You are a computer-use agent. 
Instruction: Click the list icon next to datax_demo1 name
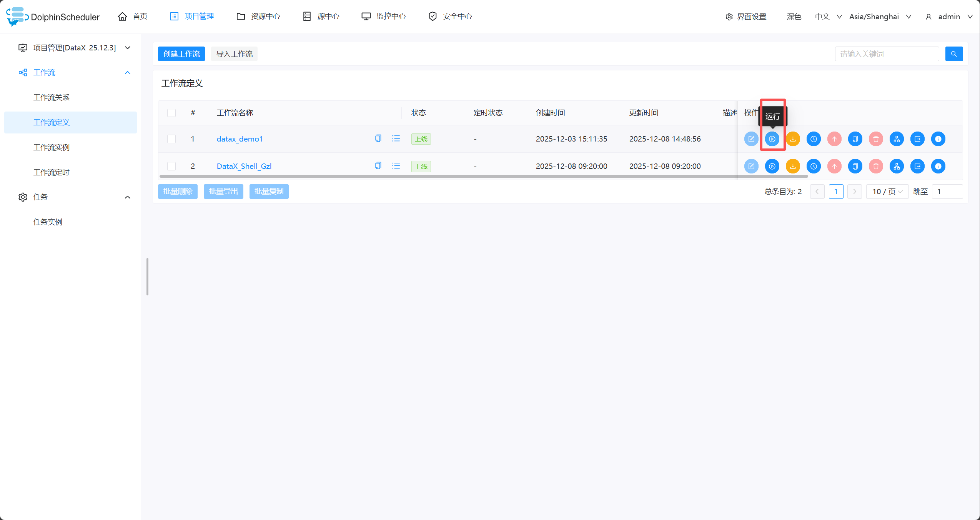[x=396, y=138]
